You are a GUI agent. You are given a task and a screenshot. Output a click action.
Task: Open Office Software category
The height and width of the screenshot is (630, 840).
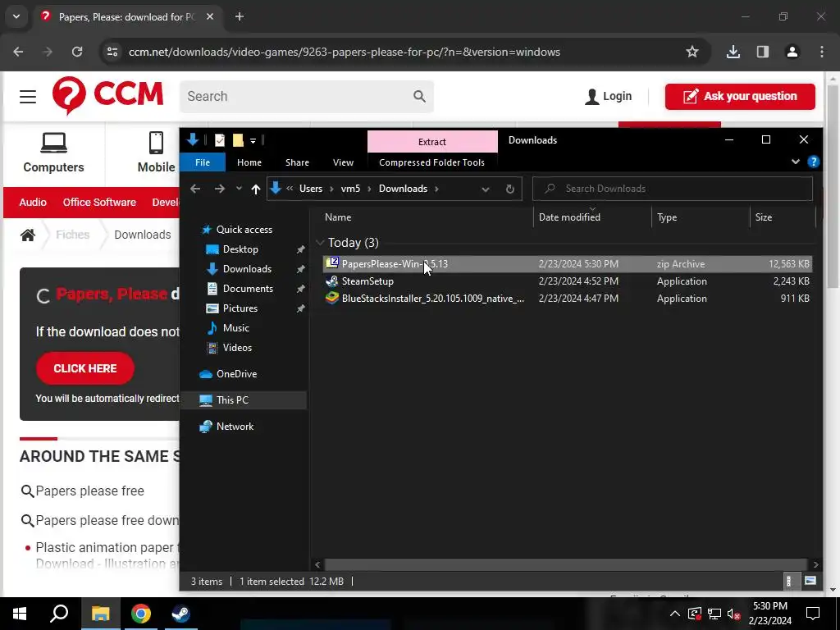pyautogui.click(x=99, y=203)
